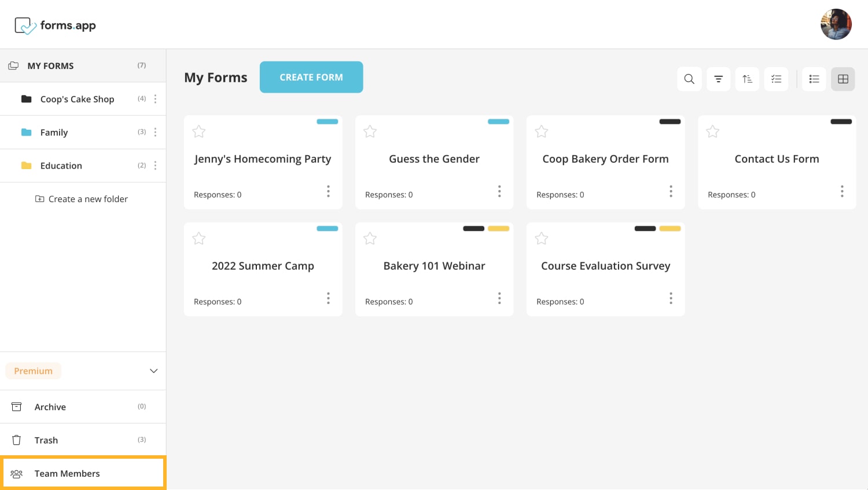Viewport: 868px width, 490px height.
Task: Open the Team Members section
Action: (x=67, y=473)
